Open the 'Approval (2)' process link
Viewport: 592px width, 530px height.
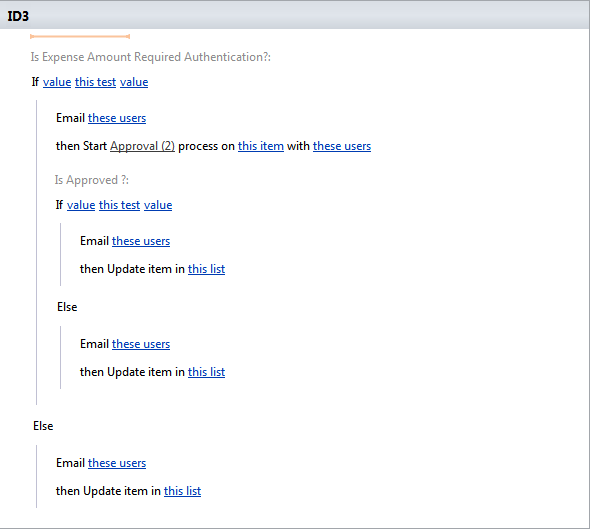click(x=142, y=146)
